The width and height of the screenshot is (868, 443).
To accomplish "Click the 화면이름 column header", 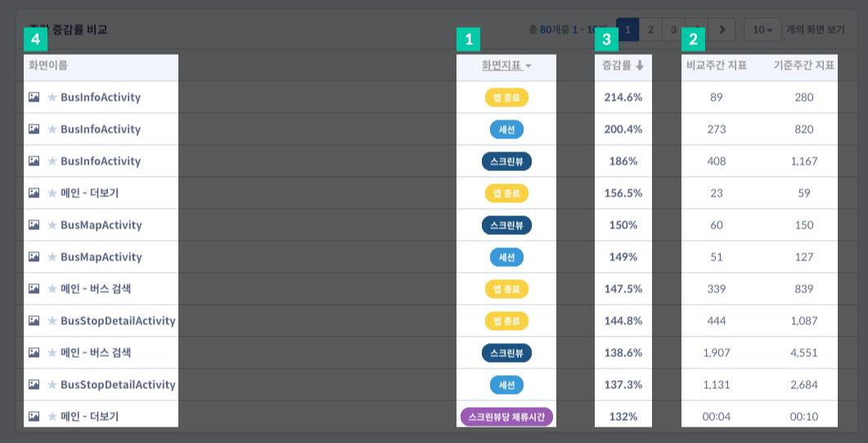I will coord(48,66).
